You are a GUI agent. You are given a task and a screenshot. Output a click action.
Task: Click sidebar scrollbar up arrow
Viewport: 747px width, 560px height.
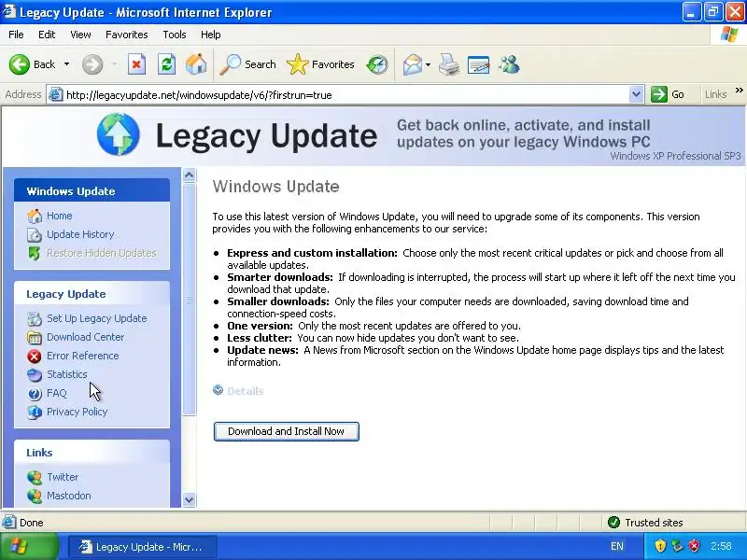click(190, 175)
